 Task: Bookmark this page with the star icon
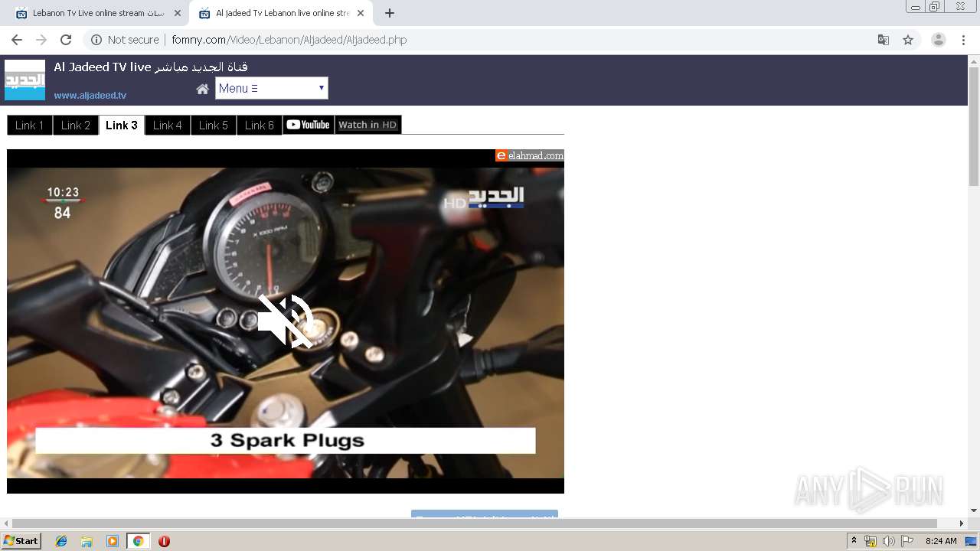(x=908, y=40)
